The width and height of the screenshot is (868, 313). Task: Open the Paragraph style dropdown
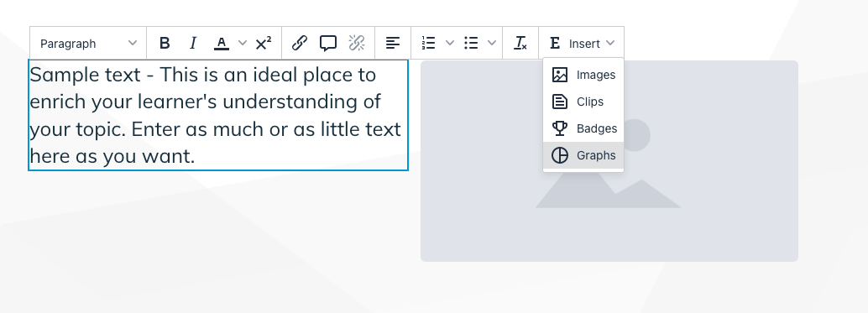(x=89, y=43)
